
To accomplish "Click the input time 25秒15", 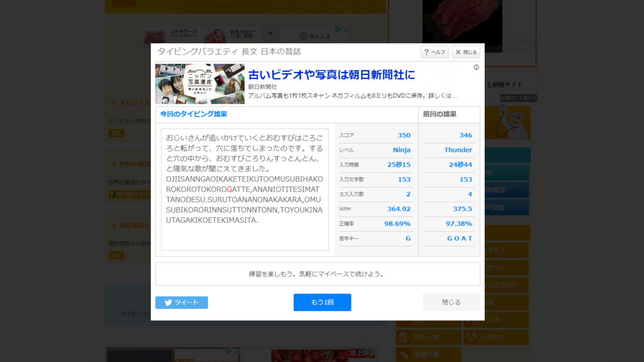I will tap(399, 165).
